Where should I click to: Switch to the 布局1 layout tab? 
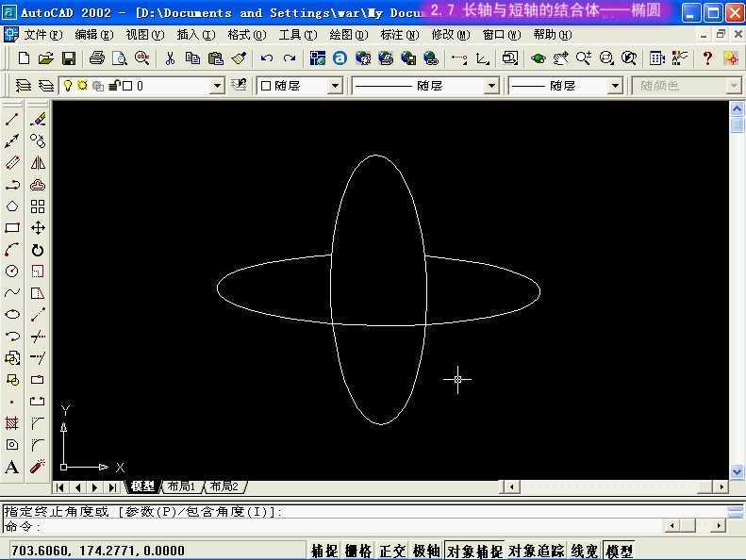181,486
